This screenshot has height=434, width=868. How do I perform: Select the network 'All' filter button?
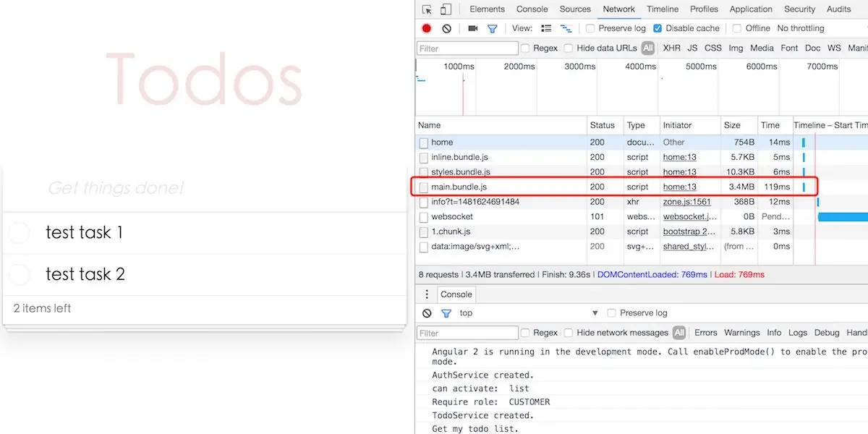pyautogui.click(x=647, y=48)
